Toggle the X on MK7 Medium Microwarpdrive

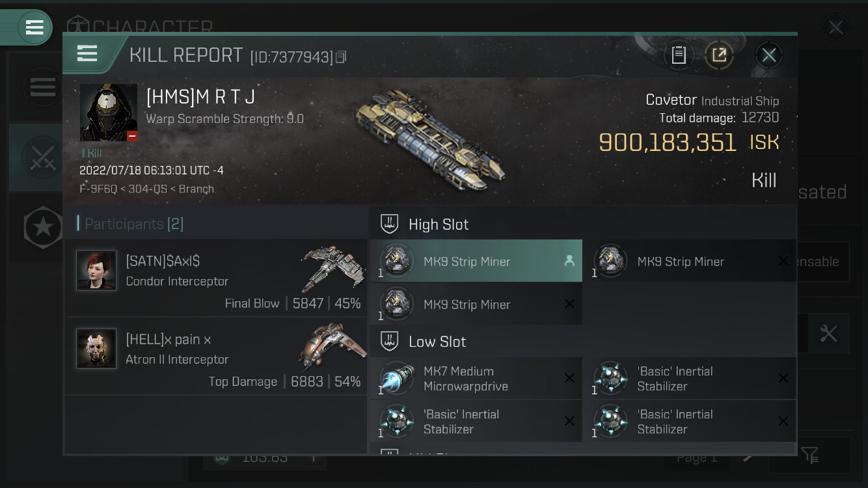click(x=569, y=378)
